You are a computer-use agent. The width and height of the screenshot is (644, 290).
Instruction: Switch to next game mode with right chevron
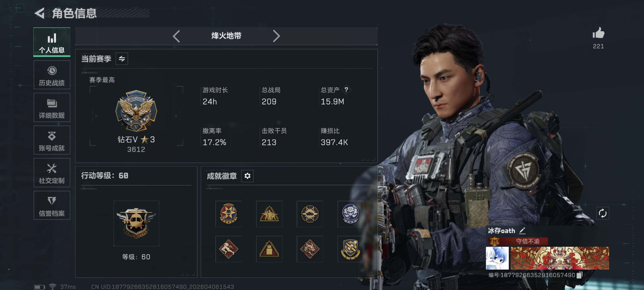click(x=276, y=36)
